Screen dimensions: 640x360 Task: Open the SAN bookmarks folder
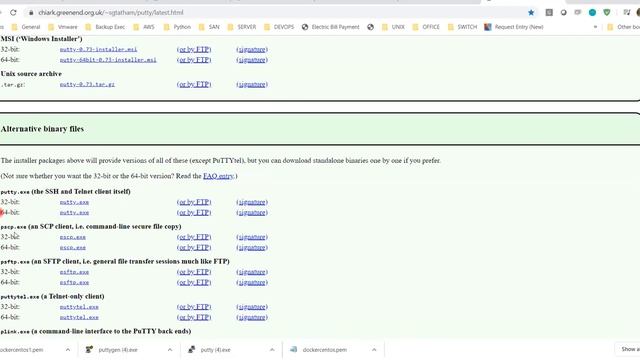pyautogui.click(x=209, y=27)
